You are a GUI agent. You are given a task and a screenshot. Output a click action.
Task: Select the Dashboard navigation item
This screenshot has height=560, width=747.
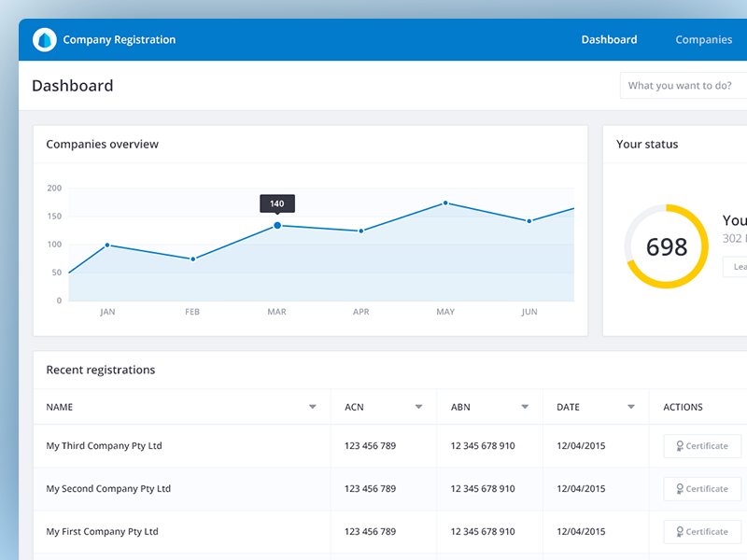(609, 39)
